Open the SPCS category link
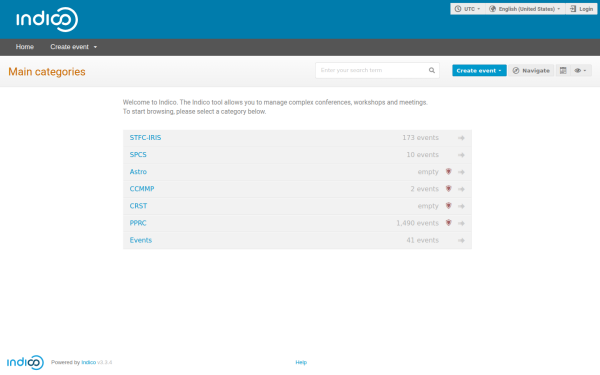Viewport: 600px width, 375px height. click(x=138, y=155)
